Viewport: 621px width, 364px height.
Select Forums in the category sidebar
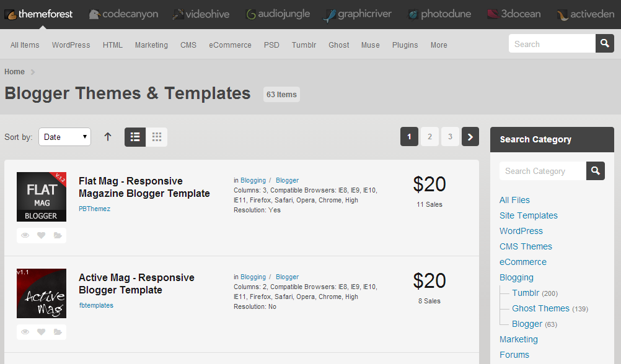pos(514,355)
